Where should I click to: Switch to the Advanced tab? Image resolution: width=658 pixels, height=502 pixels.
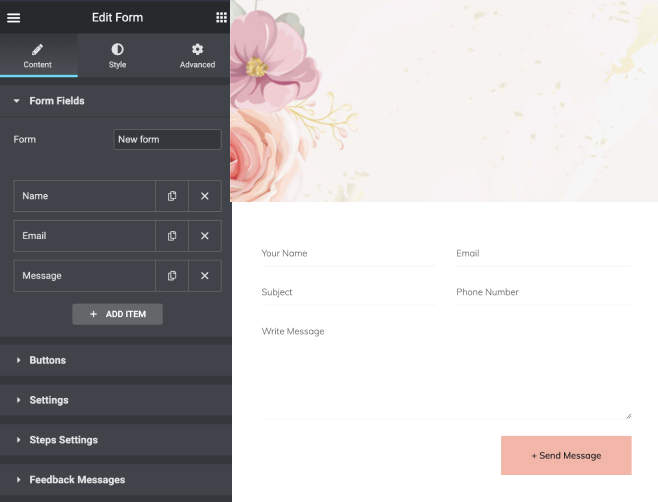pos(197,56)
